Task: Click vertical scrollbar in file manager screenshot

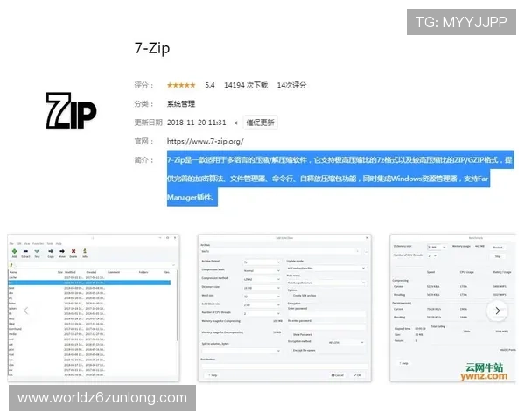Action: pos(177,305)
